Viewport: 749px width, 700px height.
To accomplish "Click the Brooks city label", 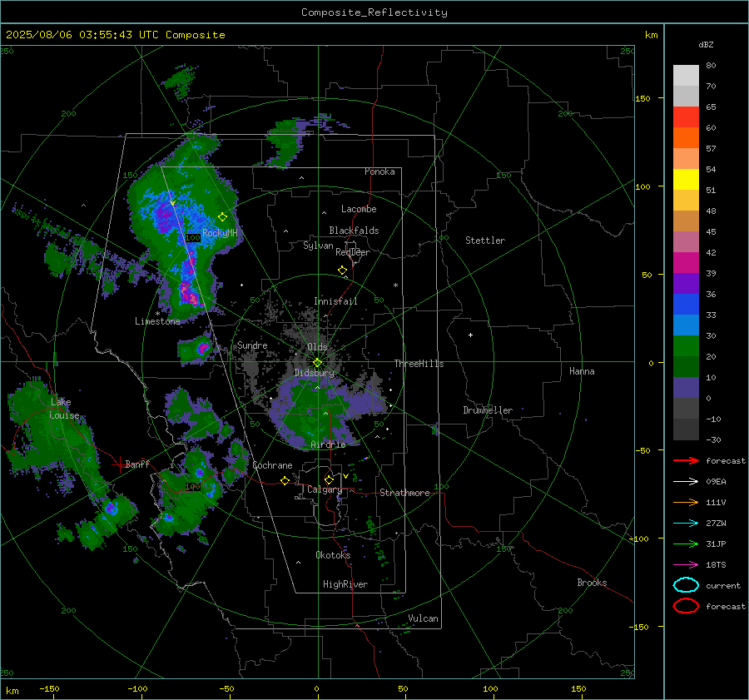I will pos(592,583).
